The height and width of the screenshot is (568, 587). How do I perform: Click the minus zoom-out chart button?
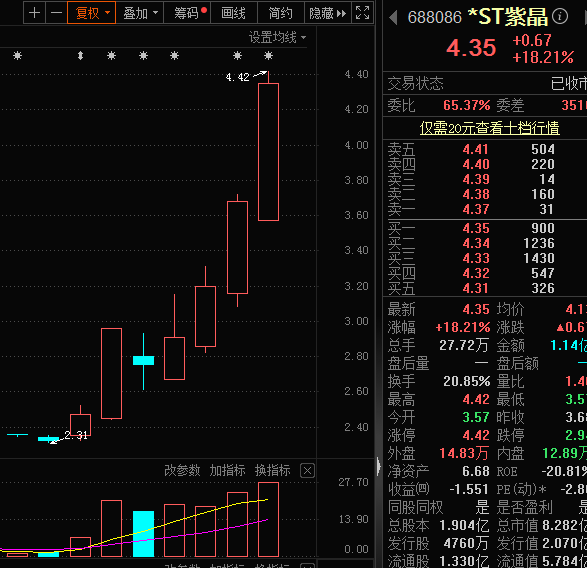click(57, 13)
